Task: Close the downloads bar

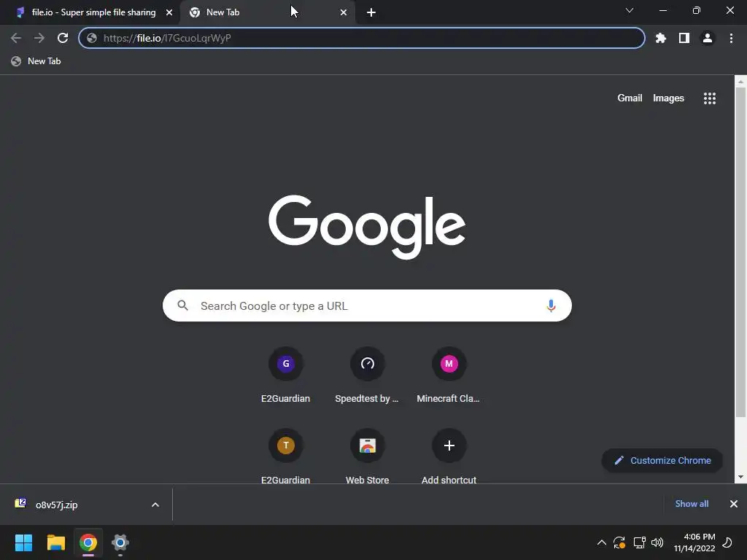Action: (x=734, y=504)
